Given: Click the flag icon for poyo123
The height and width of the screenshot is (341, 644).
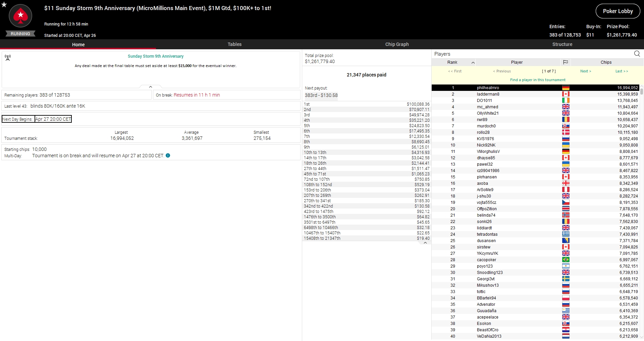Looking at the screenshot, I should pyautogui.click(x=566, y=266).
